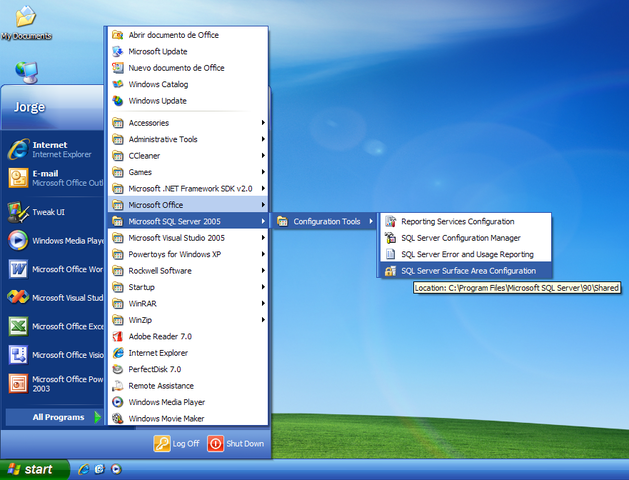Open the network globe desktop icon
The height and width of the screenshot is (480, 629).
pos(26,73)
